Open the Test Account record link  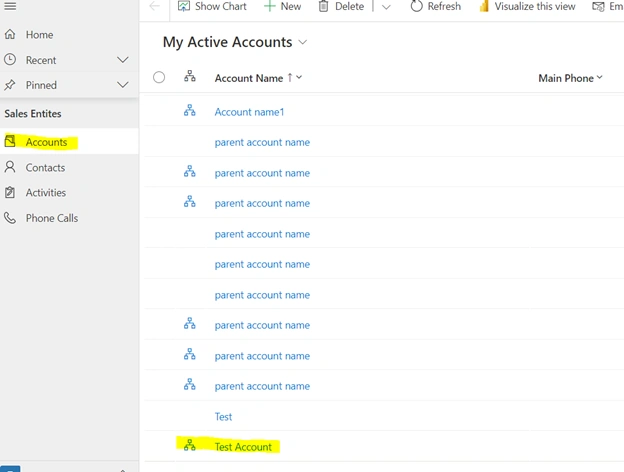[x=243, y=447]
